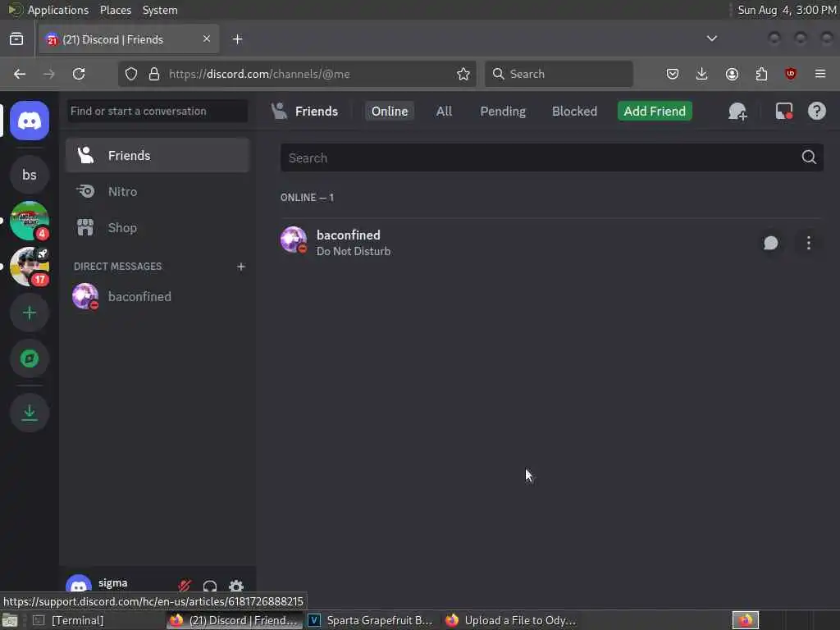Create DM with plus next to Direct Messages
The height and width of the screenshot is (630, 840).
click(x=241, y=267)
